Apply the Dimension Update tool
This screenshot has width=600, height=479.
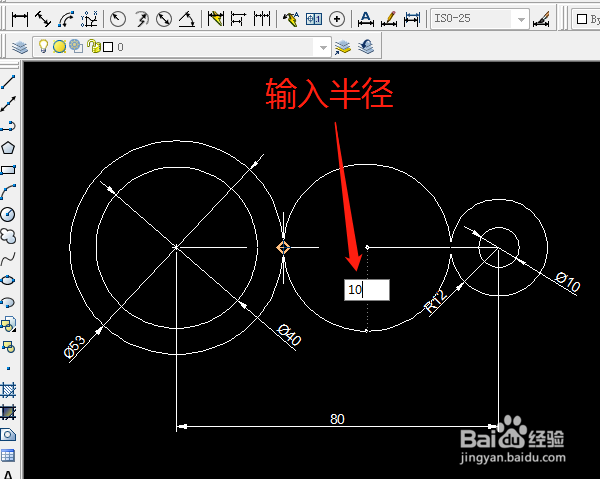coord(412,19)
